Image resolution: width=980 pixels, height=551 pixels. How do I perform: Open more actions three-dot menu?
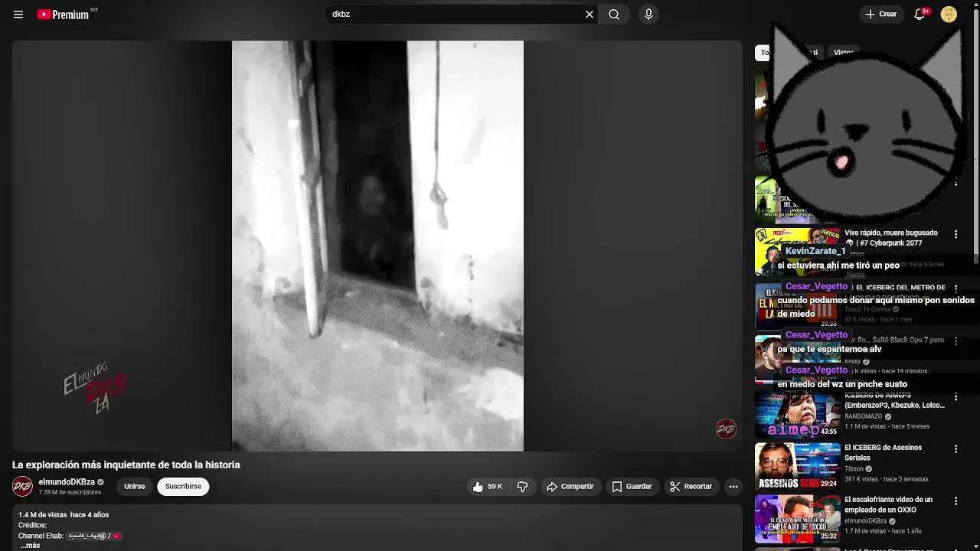tap(733, 487)
